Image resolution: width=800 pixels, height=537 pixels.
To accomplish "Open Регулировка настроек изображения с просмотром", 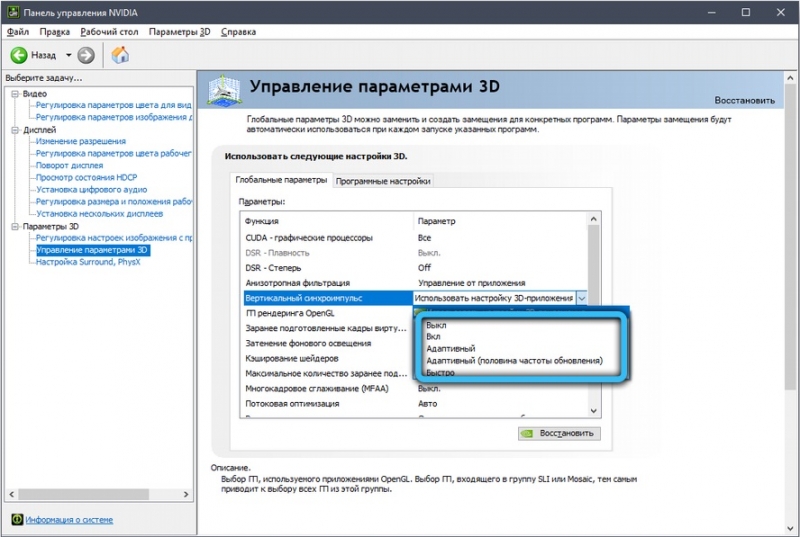I will click(x=114, y=238).
